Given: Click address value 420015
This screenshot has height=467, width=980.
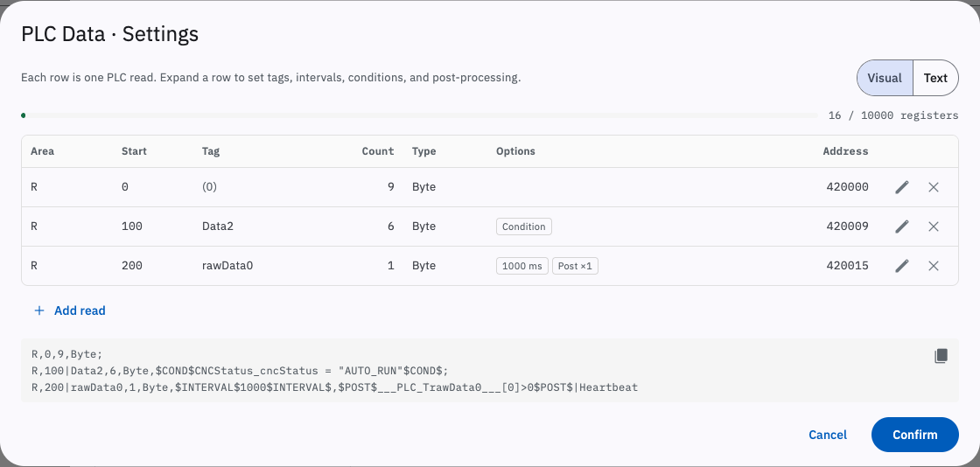Looking at the screenshot, I should point(848,266).
